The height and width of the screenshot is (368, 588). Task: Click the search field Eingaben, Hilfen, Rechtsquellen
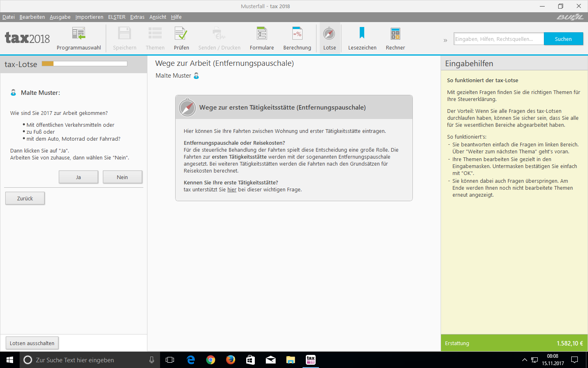coord(499,39)
